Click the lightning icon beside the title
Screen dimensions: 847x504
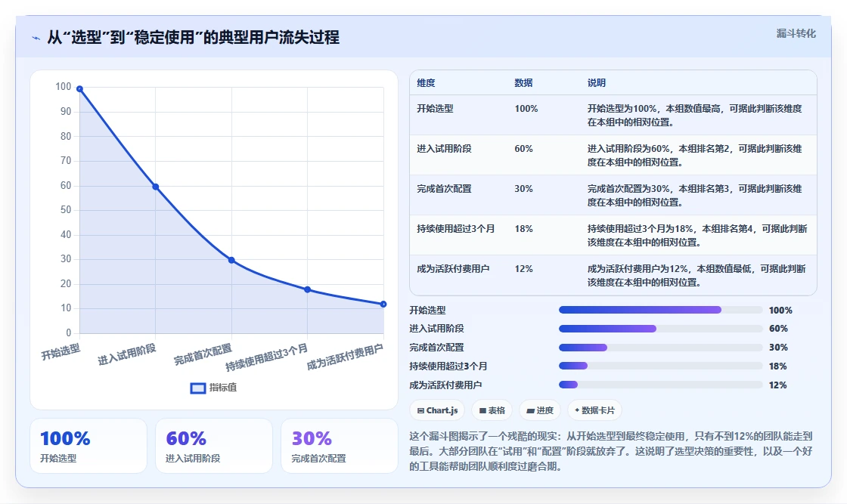pos(36,39)
